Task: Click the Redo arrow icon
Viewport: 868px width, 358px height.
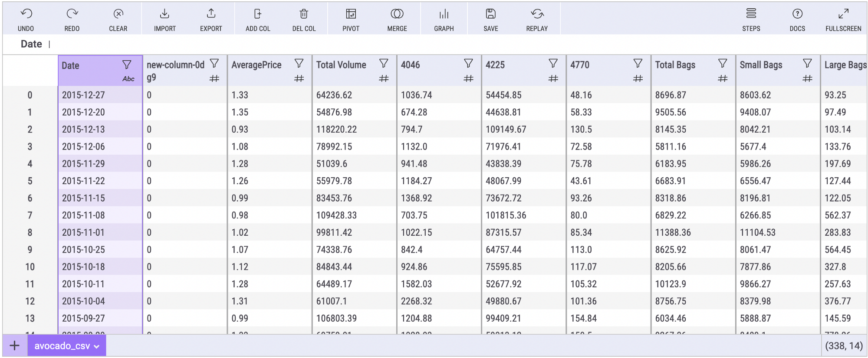Action: pos(72,14)
